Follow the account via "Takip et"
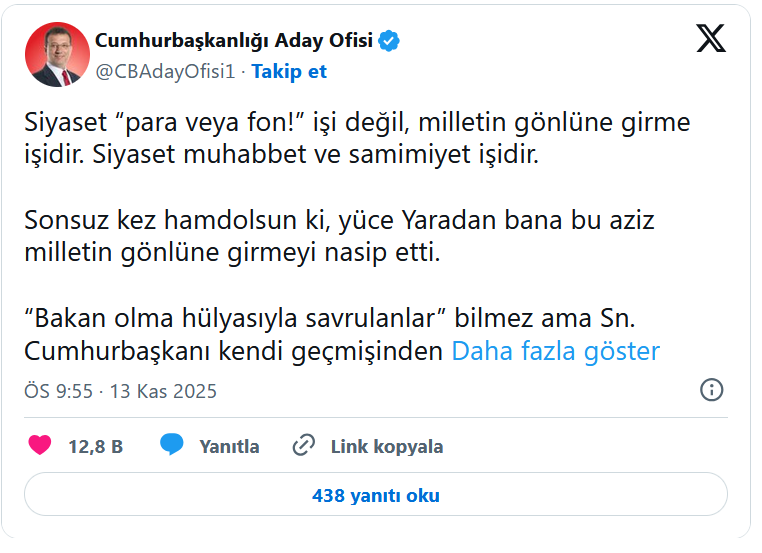 click(x=289, y=72)
